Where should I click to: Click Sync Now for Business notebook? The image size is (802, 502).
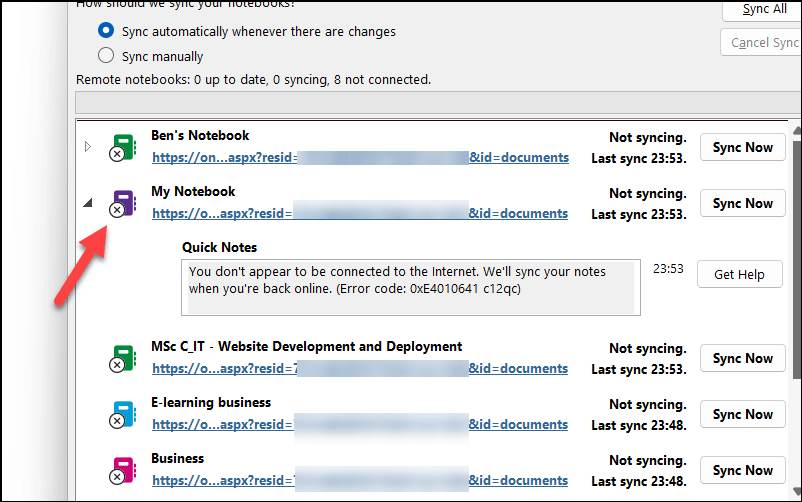[x=742, y=470]
